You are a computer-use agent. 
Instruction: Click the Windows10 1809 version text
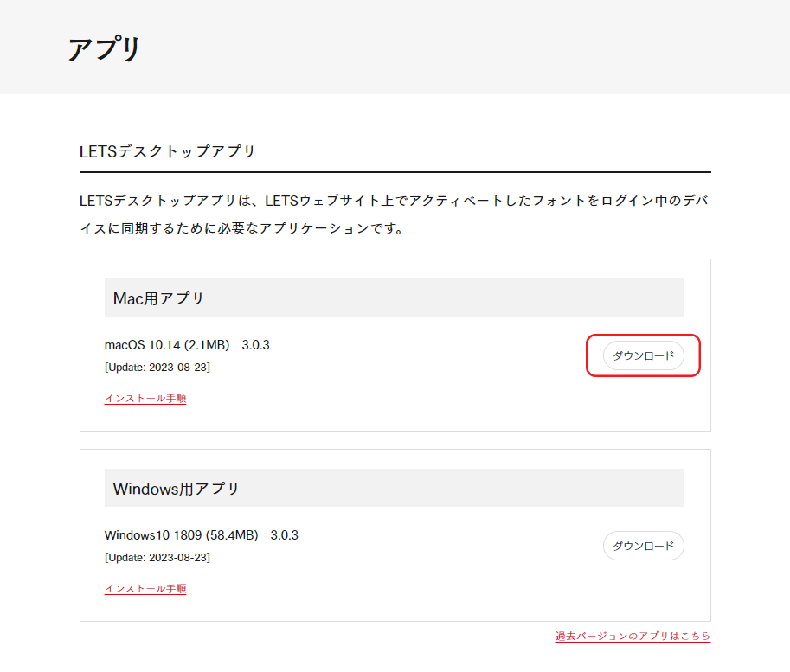click(x=177, y=534)
